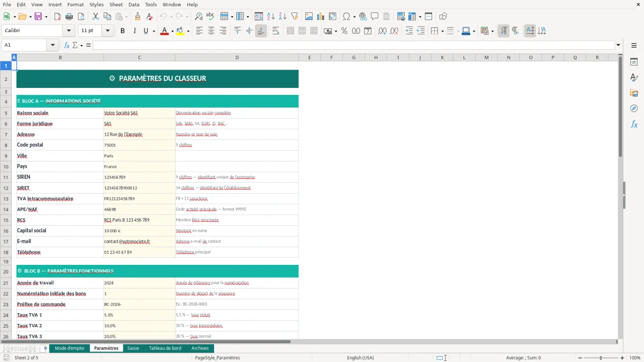Viewport: 644px width, 362px height.
Task: Open the sidebar Properties panel
Action: click(x=634, y=62)
